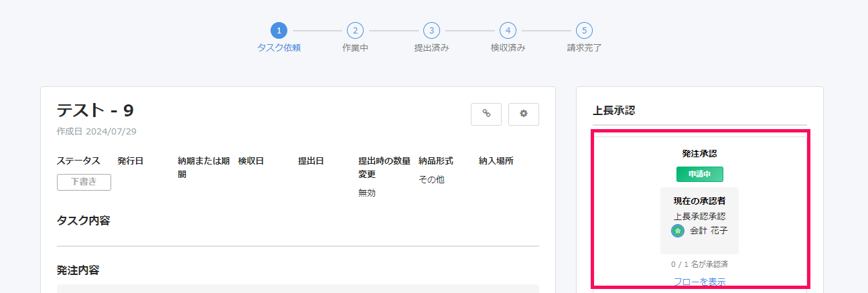Click the 作成日 2024/07/29 text
The image size is (868, 293).
(96, 132)
